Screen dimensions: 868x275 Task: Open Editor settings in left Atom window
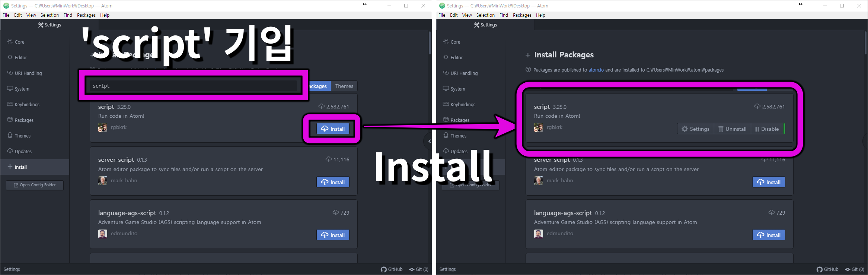coord(17,57)
